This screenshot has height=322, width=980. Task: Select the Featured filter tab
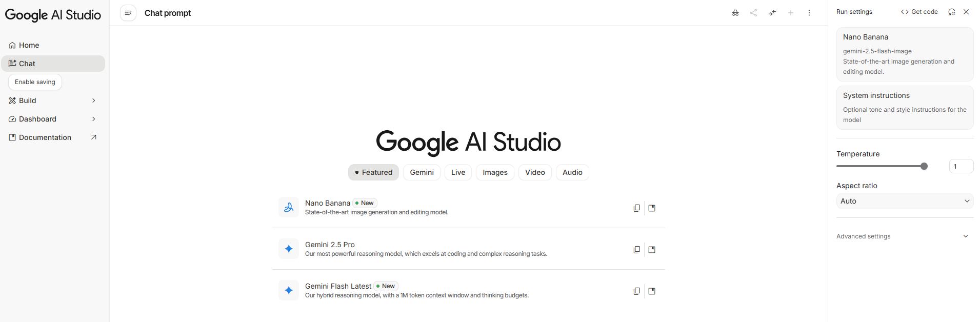click(x=373, y=172)
